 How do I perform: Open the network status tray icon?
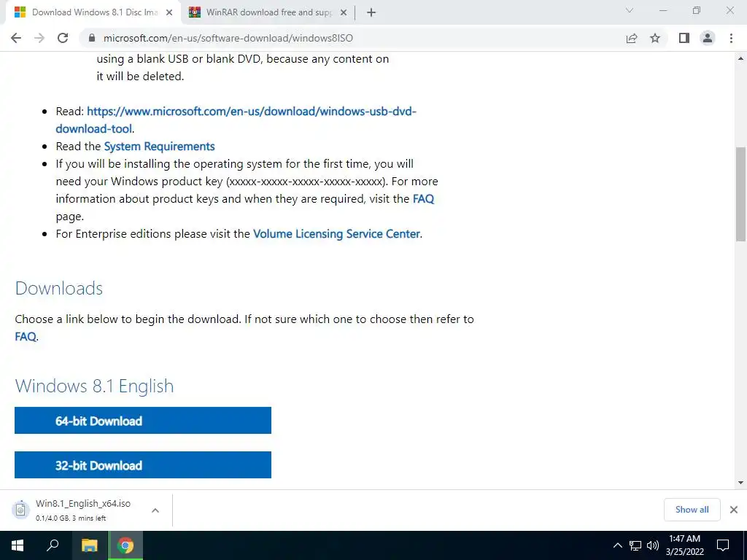[x=635, y=545]
